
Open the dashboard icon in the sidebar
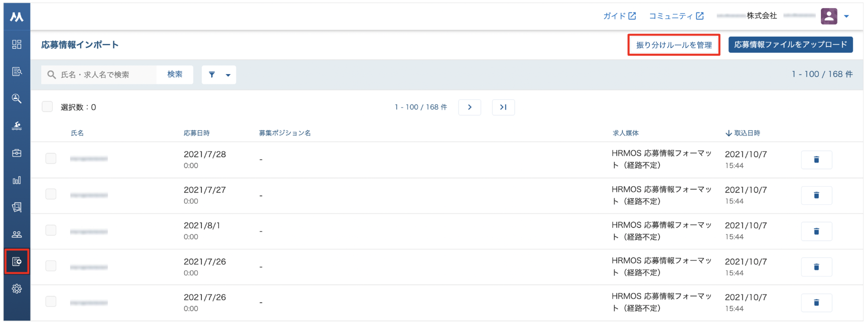point(17,44)
